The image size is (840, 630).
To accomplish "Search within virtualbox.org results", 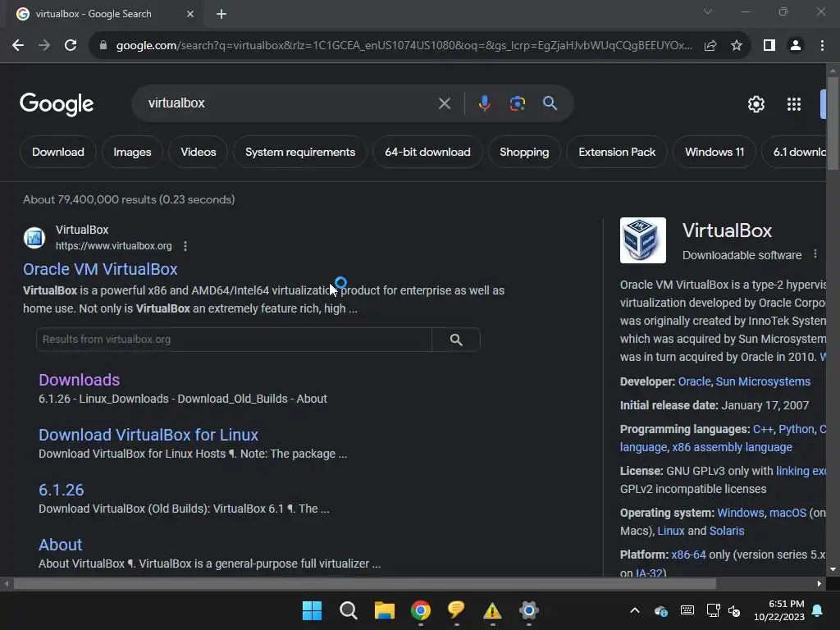I will click(x=456, y=340).
